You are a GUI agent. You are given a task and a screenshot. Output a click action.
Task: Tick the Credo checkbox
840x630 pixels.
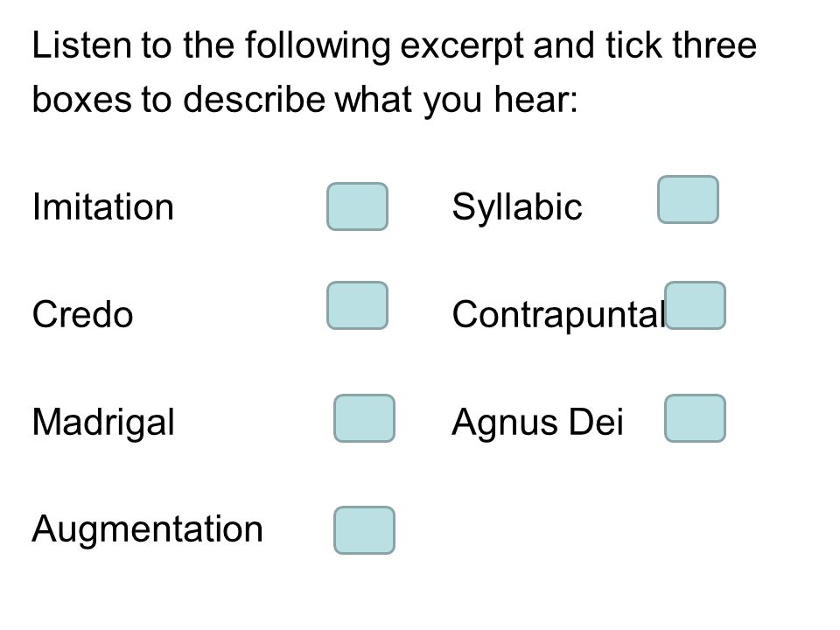(x=357, y=305)
